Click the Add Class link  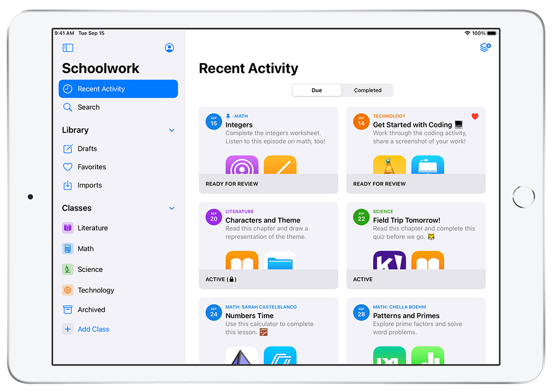(x=93, y=329)
